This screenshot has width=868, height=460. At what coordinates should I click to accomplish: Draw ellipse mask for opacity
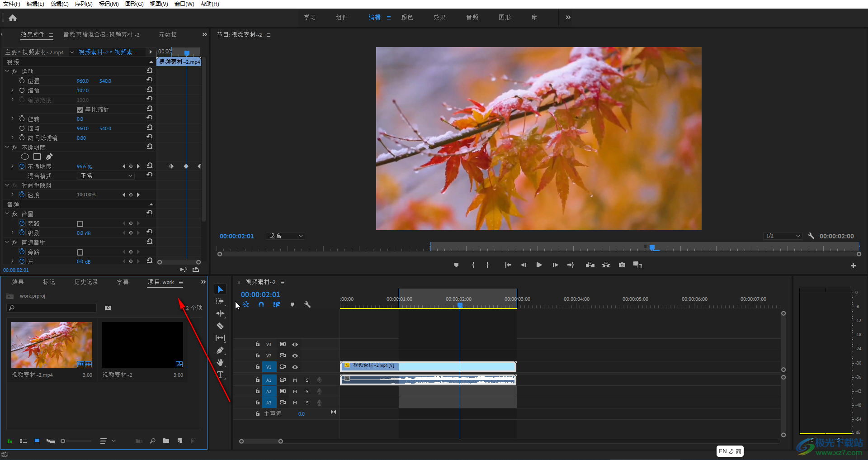point(25,157)
